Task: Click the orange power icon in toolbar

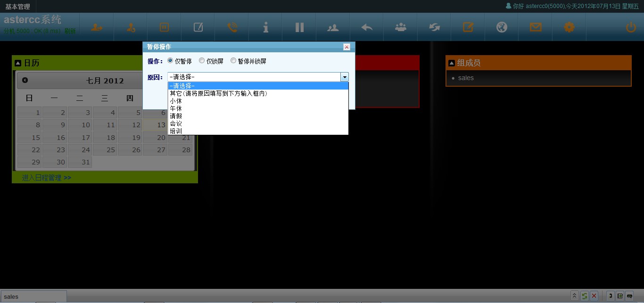Action: pyautogui.click(x=631, y=27)
